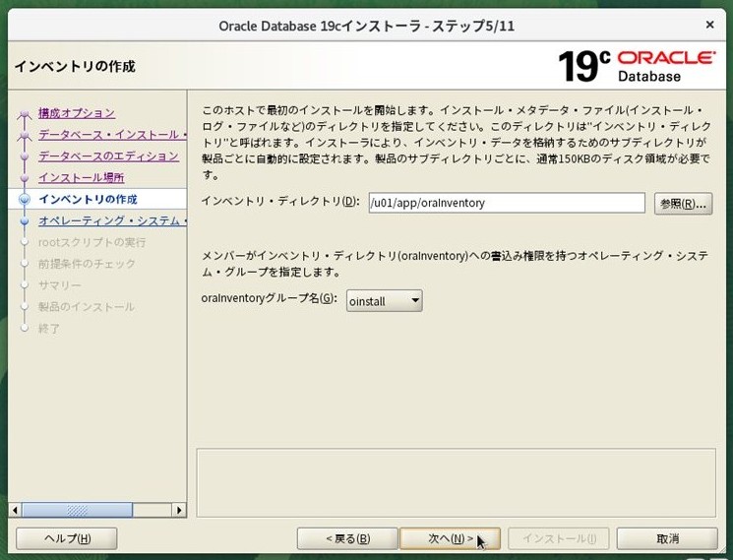Click the sidebar scroll left arrow
Screen dimensions: 733x560
tap(16, 510)
